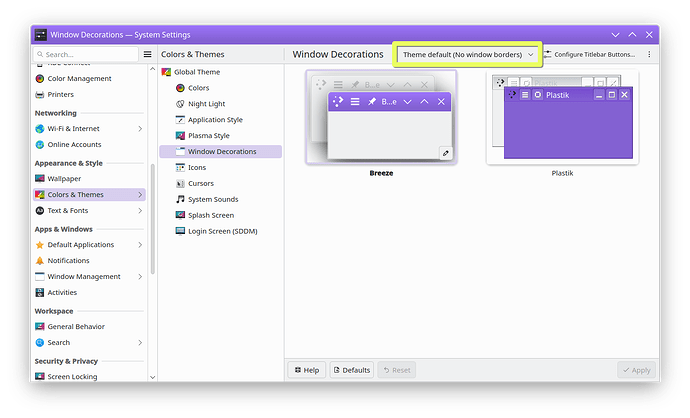Select the Plastik decoration thumbnail
Image resolution: width=690 pixels, height=418 pixels.
[562, 117]
